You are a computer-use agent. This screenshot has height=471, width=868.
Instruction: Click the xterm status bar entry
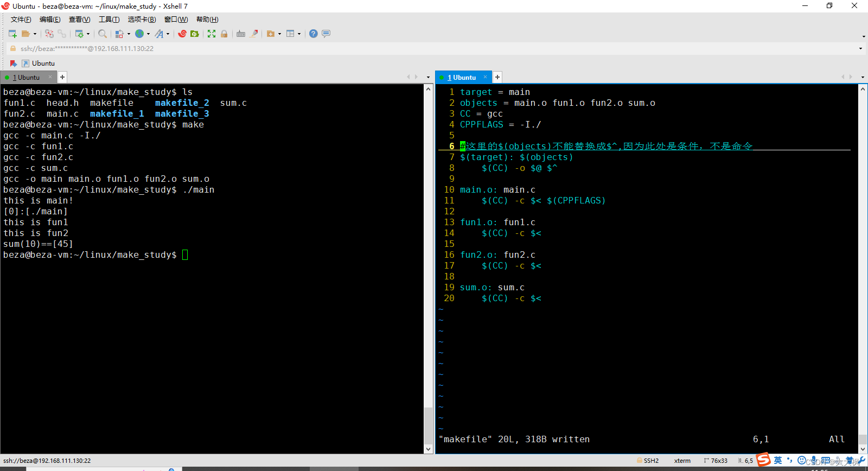tap(682, 461)
